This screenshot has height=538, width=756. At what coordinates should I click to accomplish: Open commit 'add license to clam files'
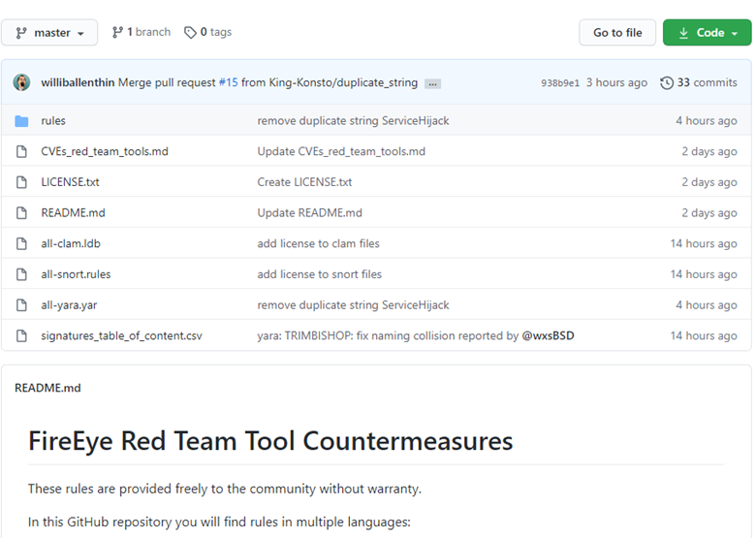(318, 243)
